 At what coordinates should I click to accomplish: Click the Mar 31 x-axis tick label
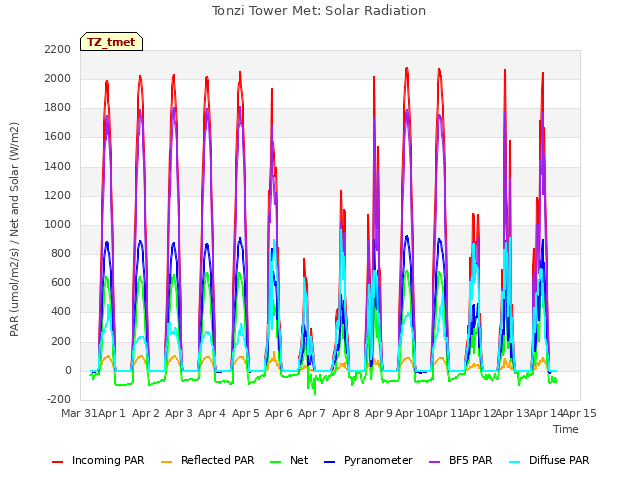click(x=79, y=413)
